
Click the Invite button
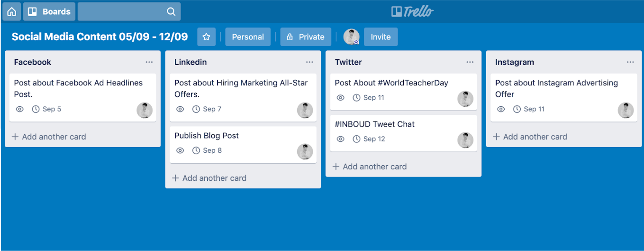click(381, 37)
